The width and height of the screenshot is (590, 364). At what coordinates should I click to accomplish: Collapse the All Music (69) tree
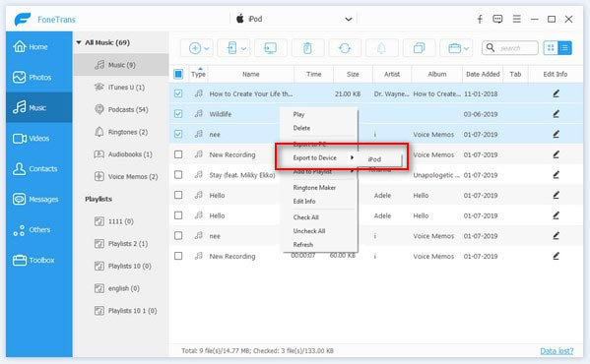pos(79,42)
